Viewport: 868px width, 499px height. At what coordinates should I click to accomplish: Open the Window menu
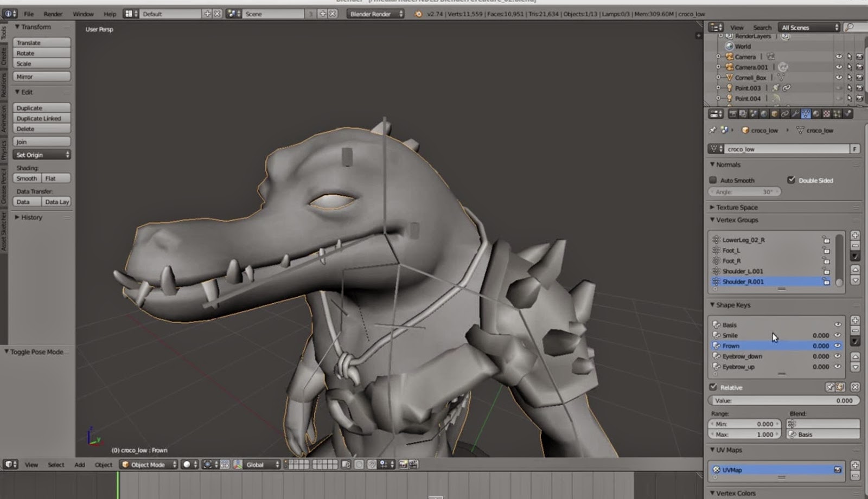(83, 14)
